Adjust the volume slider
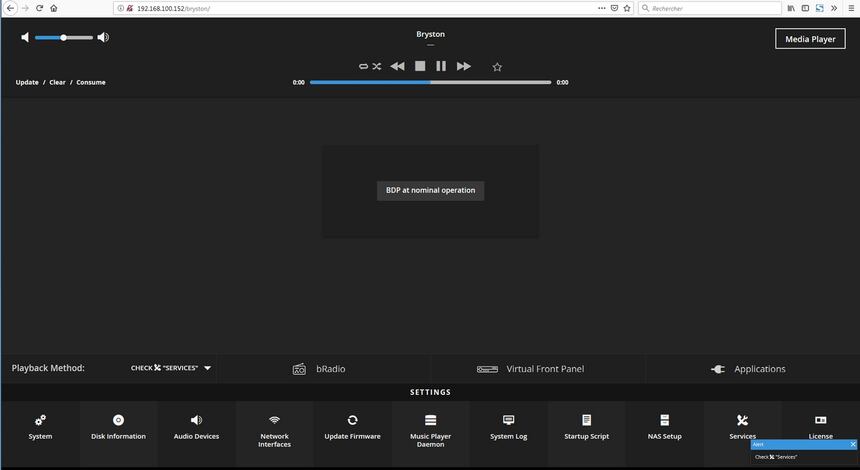The image size is (860, 470). 64,37
